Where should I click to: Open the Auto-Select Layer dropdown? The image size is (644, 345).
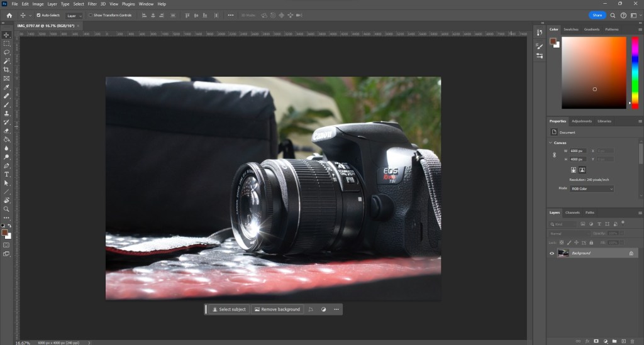click(x=74, y=15)
